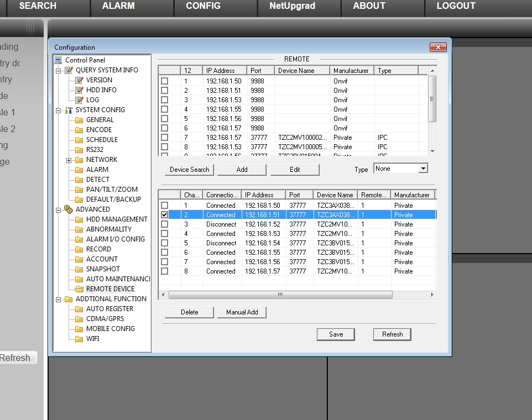Click the VERSION notepad icon in tree

(79, 80)
